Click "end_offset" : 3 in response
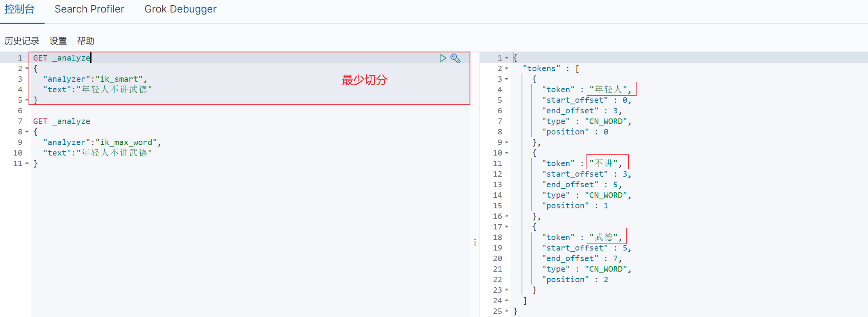Image resolution: width=868 pixels, height=317 pixels. click(582, 111)
